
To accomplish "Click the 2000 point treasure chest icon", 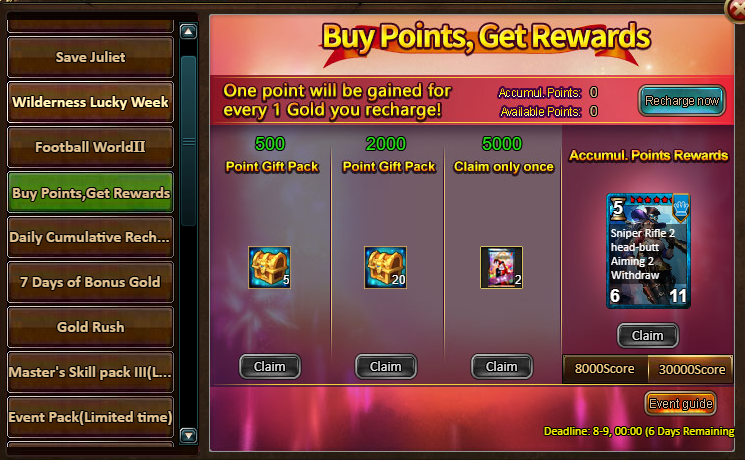I will point(385,268).
